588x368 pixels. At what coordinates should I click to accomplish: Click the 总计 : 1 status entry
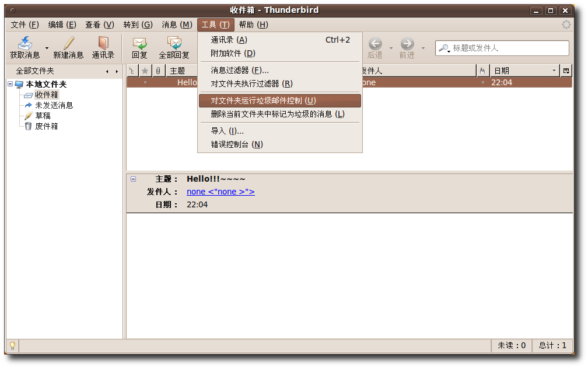pos(553,345)
